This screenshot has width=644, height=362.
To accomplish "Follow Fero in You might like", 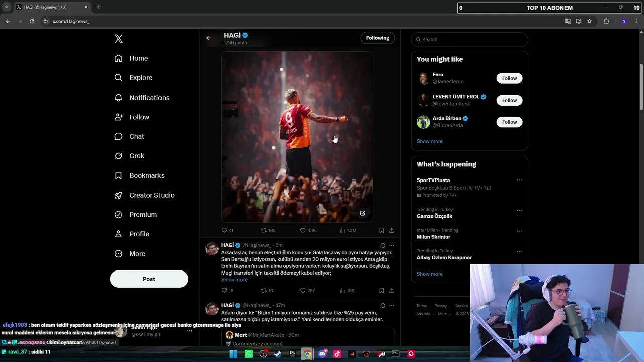I will pos(509,78).
